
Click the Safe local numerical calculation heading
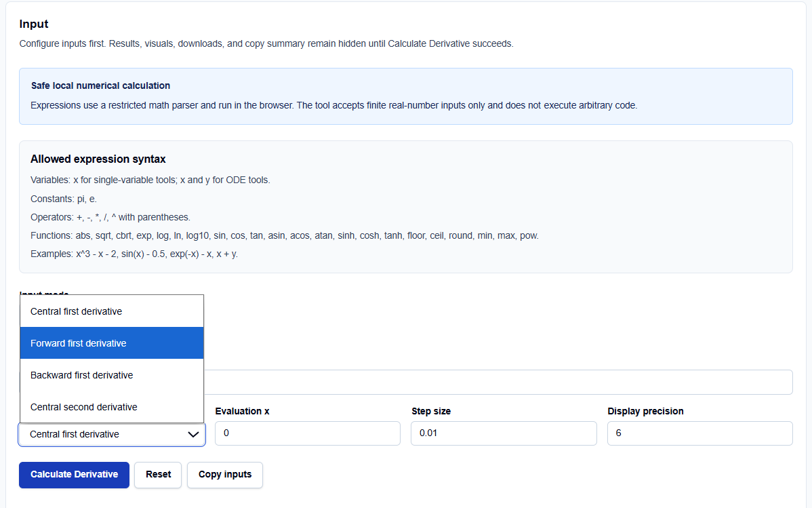pyautogui.click(x=100, y=85)
